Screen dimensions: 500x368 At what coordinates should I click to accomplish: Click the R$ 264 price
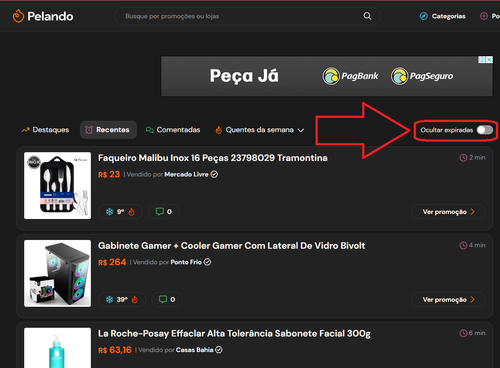coord(112,262)
